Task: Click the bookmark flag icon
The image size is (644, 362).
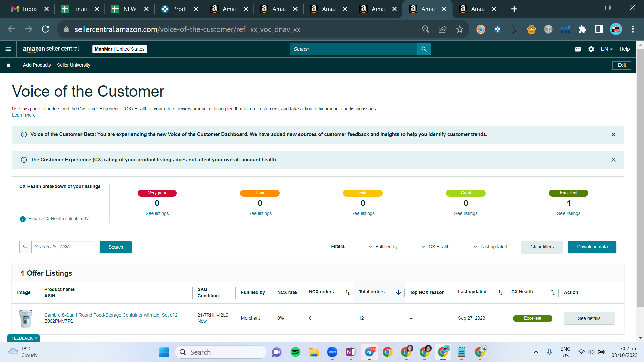Action: [9, 65]
